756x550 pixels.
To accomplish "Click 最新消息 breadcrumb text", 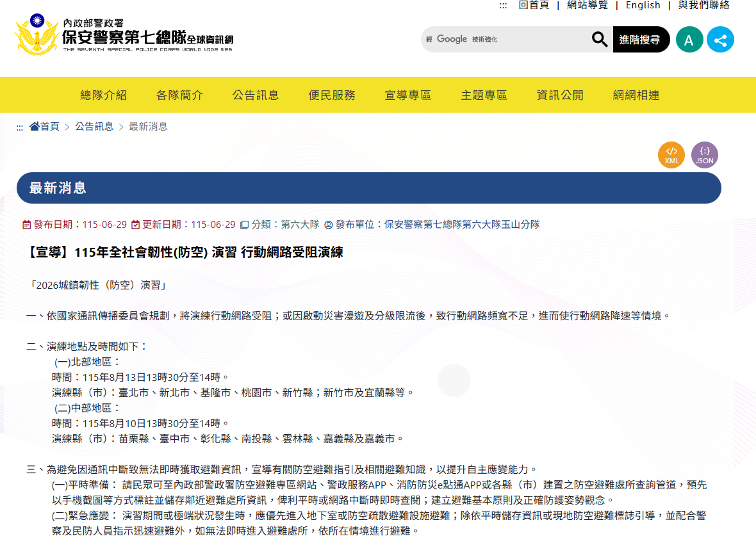I will (148, 126).
